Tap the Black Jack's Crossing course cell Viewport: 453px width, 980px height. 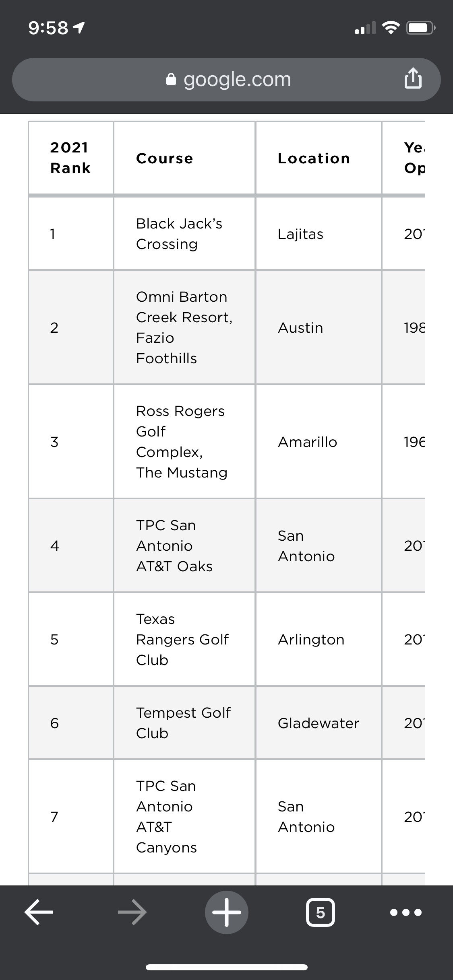click(x=179, y=234)
